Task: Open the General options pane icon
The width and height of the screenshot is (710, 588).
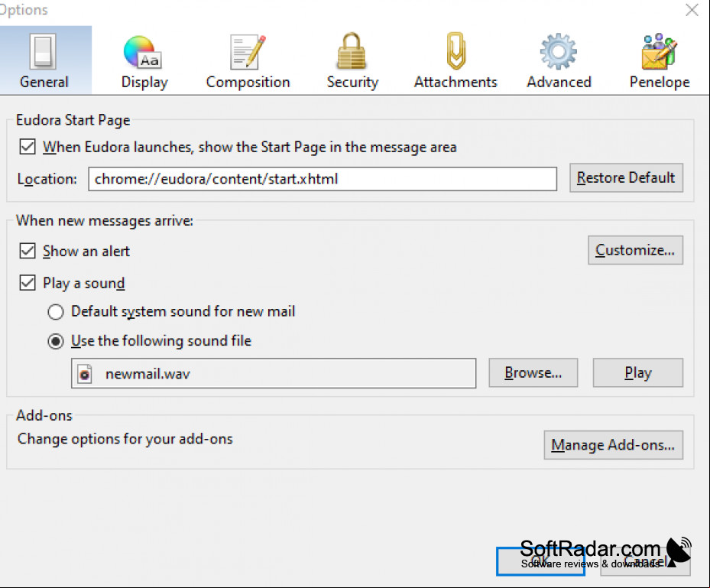Action: [x=43, y=51]
